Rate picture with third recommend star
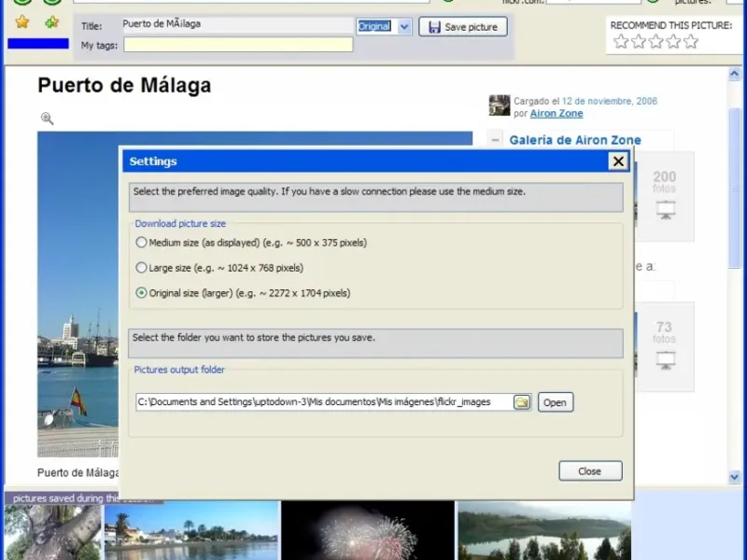747x560 pixels. 656,41
